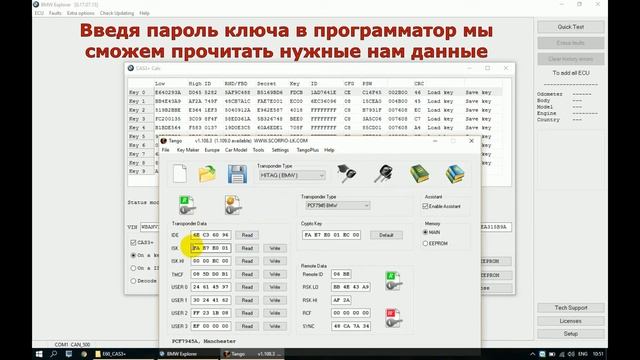The image size is (640, 360).
Task: Open the HITAG (BMW) transponder type dropdown
Action: coord(292,176)
